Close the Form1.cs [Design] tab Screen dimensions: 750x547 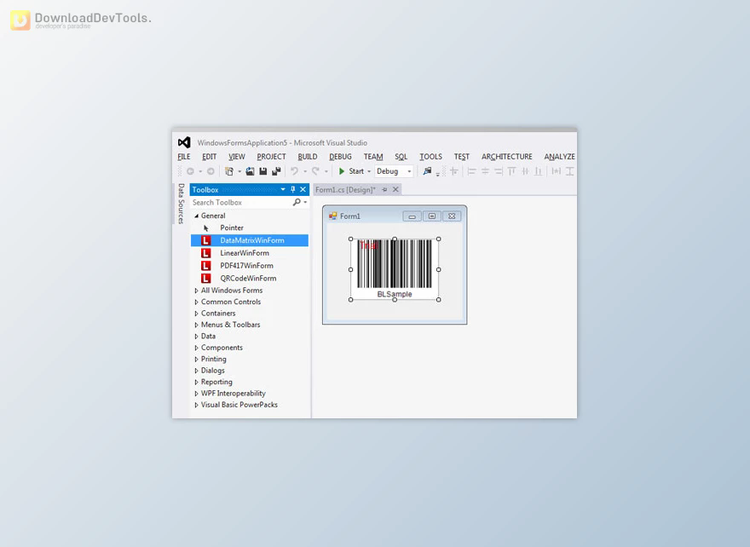pyautogui.click(x=396, y=189)
